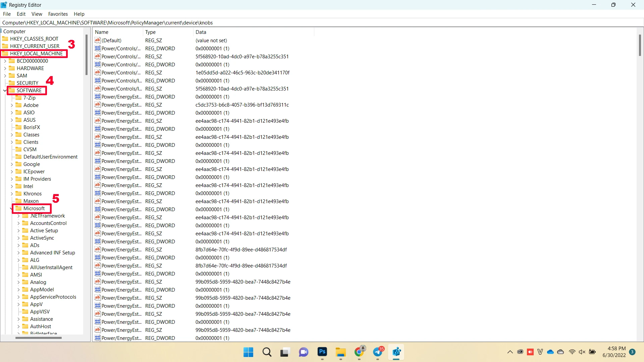Select the AccountsControl key
This screenshot has width=644, height=362.
[48, 223]
